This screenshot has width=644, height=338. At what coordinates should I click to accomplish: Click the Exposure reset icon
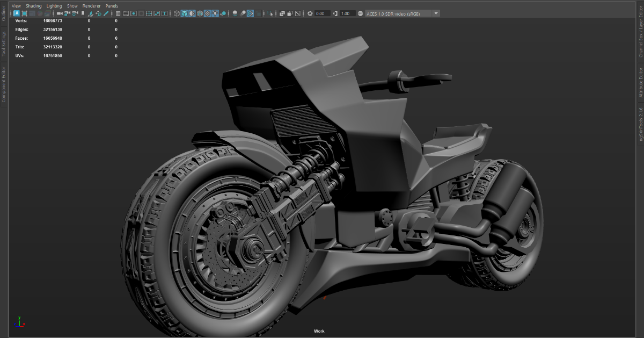(x=310, y=13)
